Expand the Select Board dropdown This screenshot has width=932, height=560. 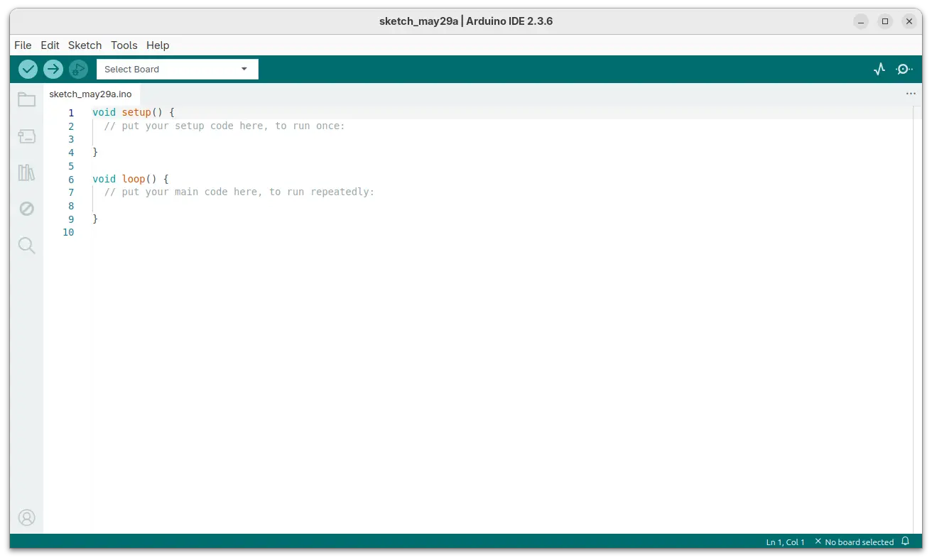tap(178, 69)
